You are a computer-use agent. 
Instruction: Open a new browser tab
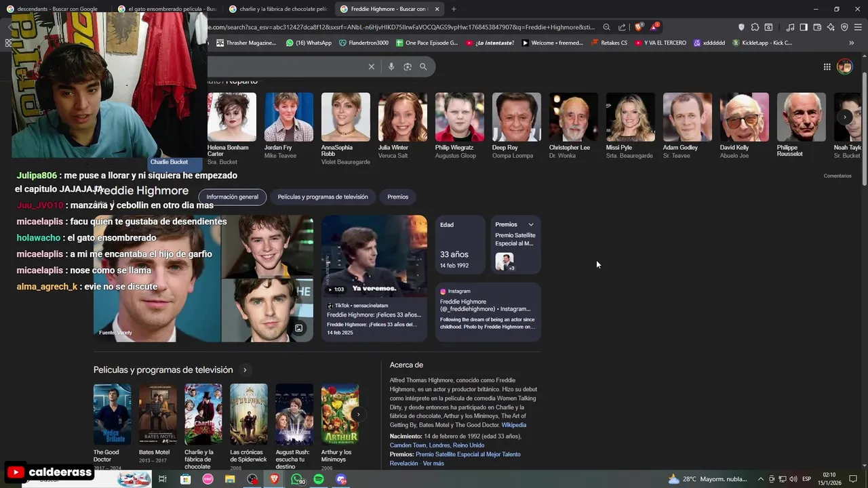pos(454,9)
